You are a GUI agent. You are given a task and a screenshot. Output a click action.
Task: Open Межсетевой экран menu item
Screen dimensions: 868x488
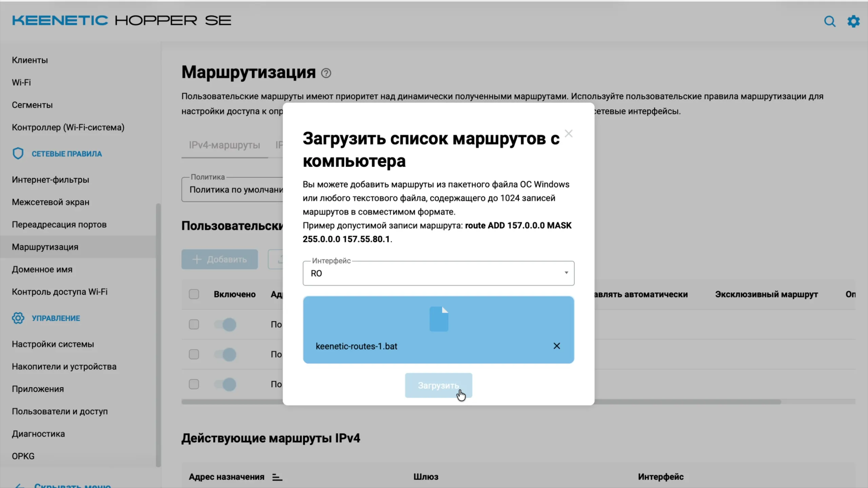(51, 202)
